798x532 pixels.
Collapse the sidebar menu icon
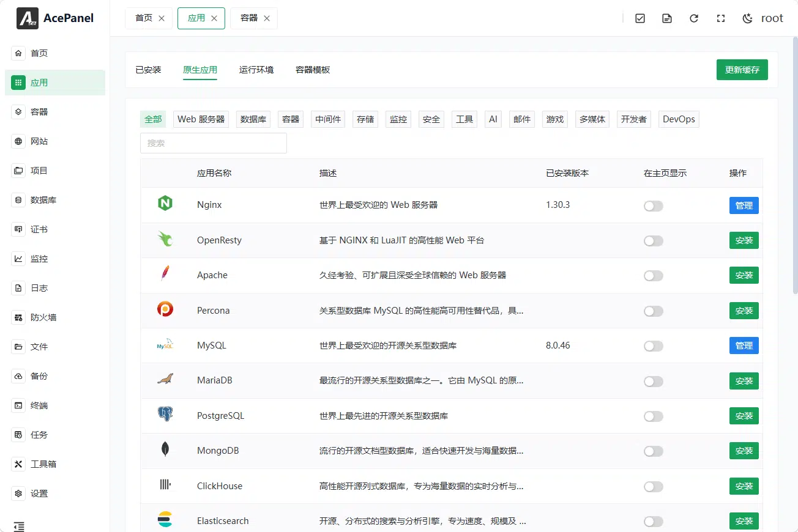tap(19, 526)
